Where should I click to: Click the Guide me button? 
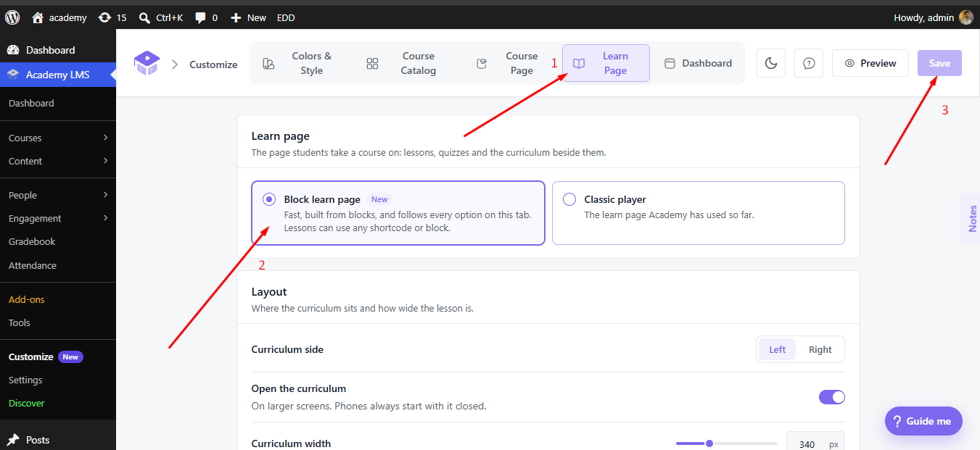point(923,421)
